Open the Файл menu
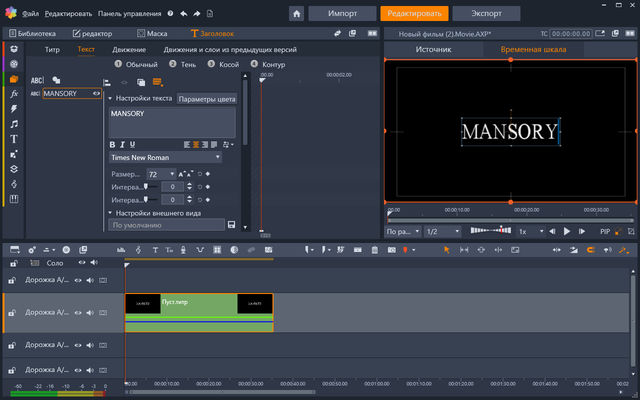This screenshot has width=640, height=400. point(30,14)
